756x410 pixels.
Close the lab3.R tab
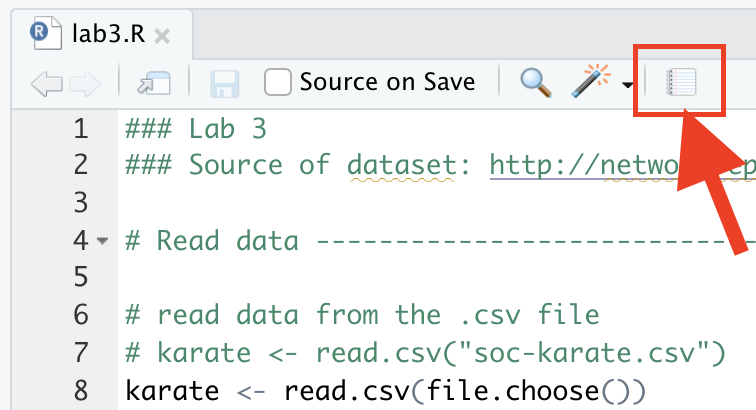point(162,36)
